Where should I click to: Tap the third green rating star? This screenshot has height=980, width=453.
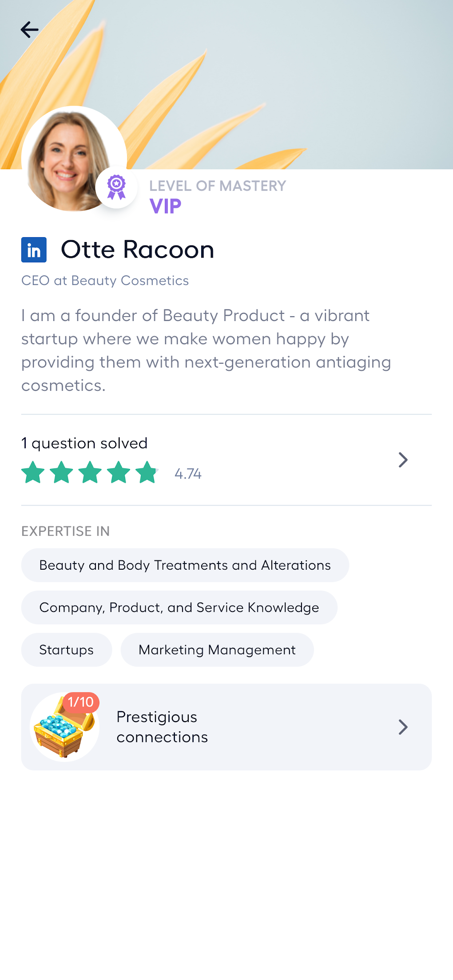pyautogui.click(x=90, y=472)
